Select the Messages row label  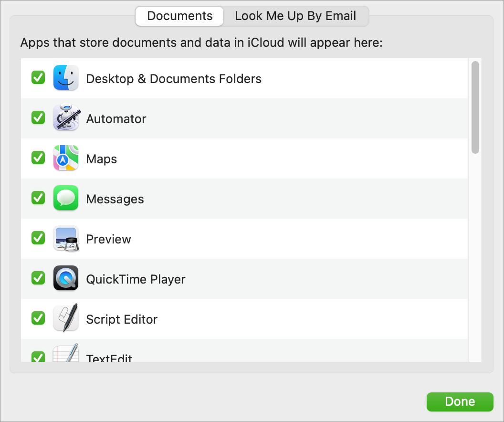[115, 199]
